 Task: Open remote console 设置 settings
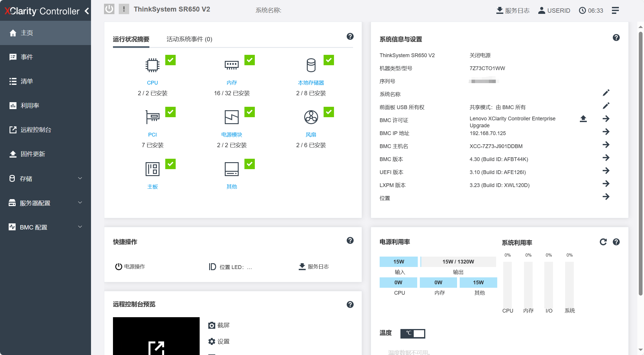219,341
